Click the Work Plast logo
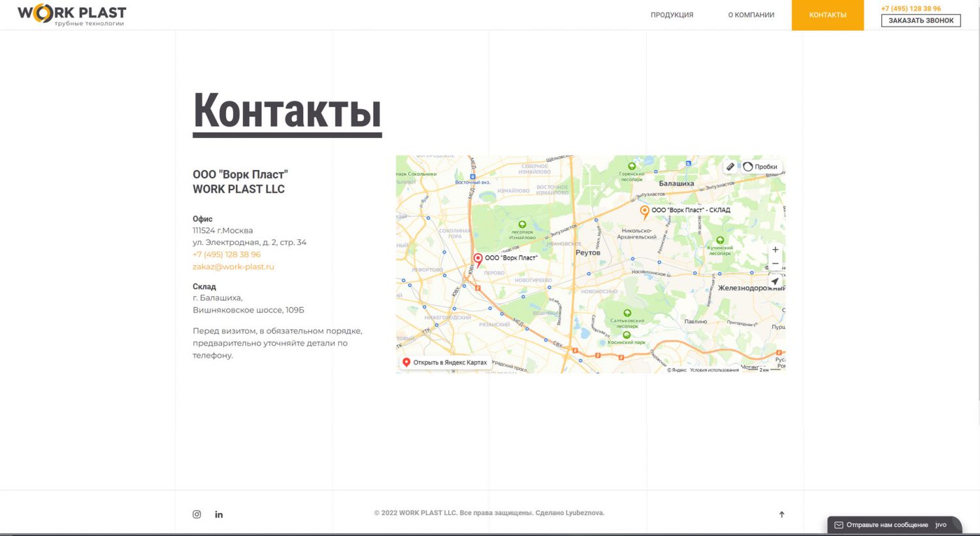 [72, 14]
